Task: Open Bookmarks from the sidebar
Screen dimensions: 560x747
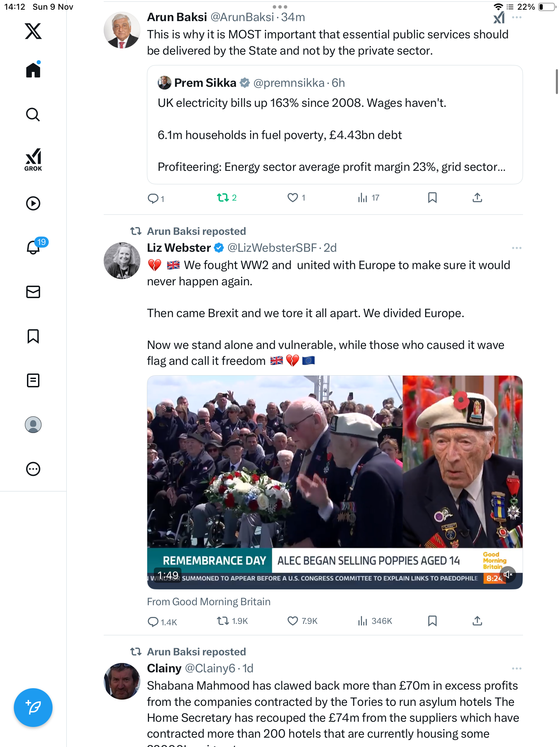Action: tap(33, 336)
